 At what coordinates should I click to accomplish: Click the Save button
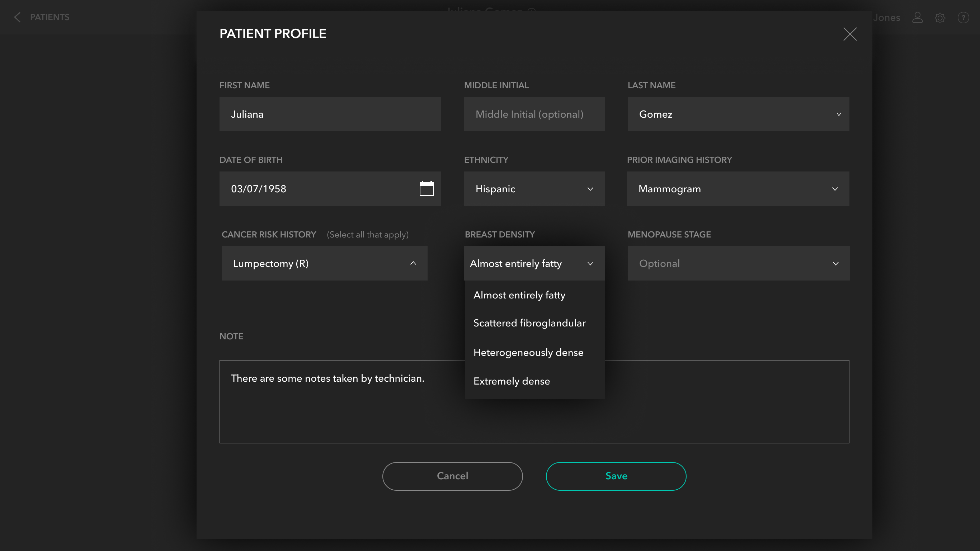click(616, 476)
